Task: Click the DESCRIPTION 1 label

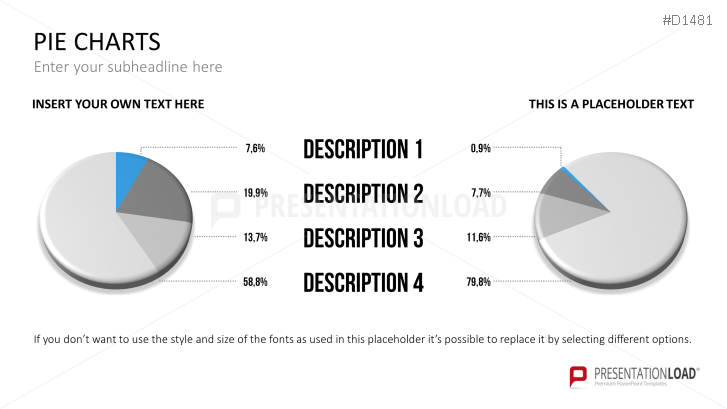Action: click(x=363, y=150)
